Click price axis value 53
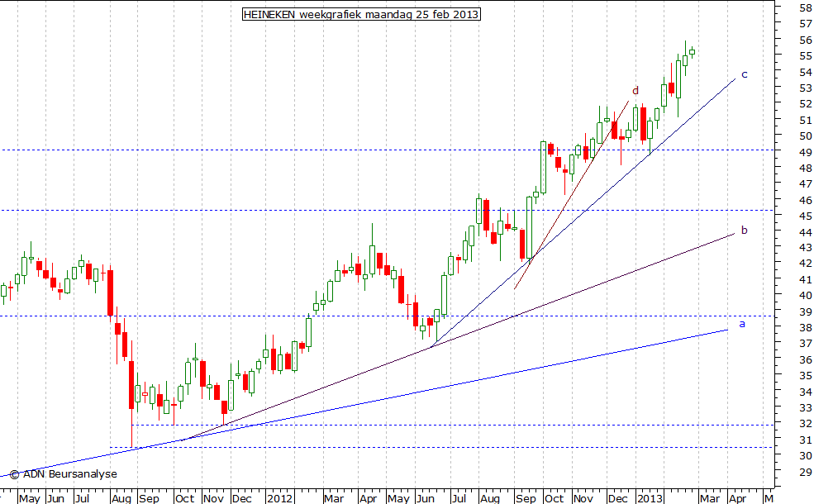The image size is (814, 504). click(806, 88)
